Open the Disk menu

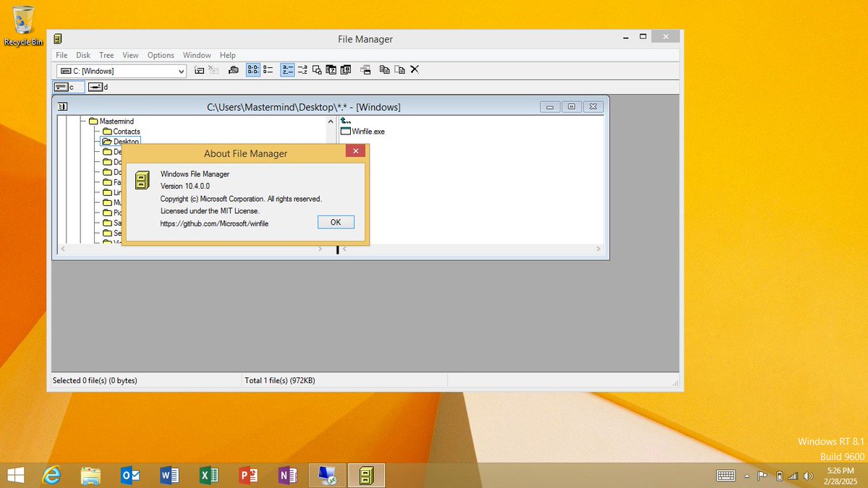[x=83, y=55]
